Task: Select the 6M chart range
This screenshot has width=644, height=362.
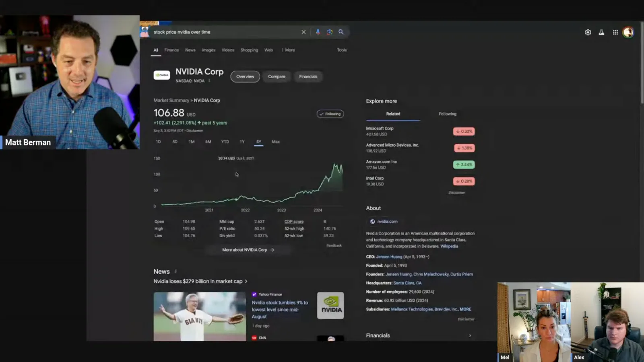Action: tap(208, 142)
